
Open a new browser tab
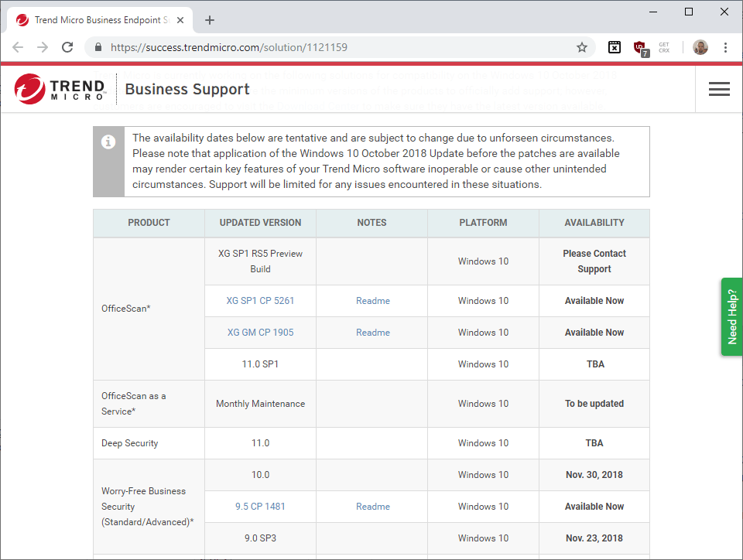pos(209,19)
